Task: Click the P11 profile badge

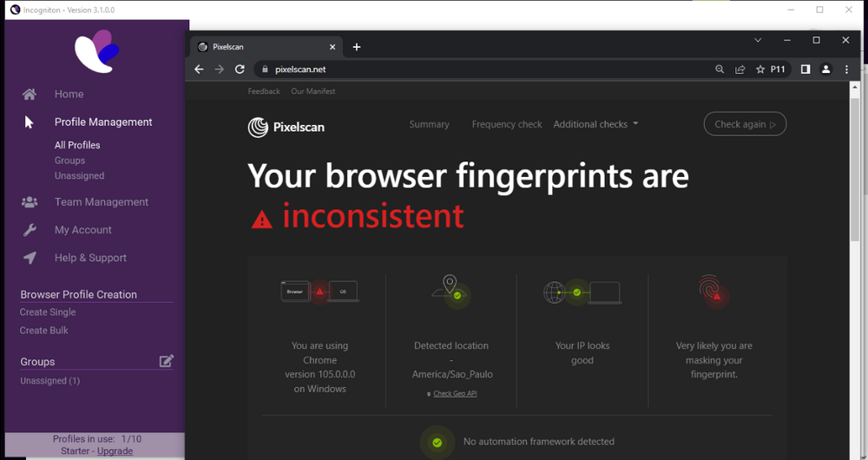Action: click(778, 69)
